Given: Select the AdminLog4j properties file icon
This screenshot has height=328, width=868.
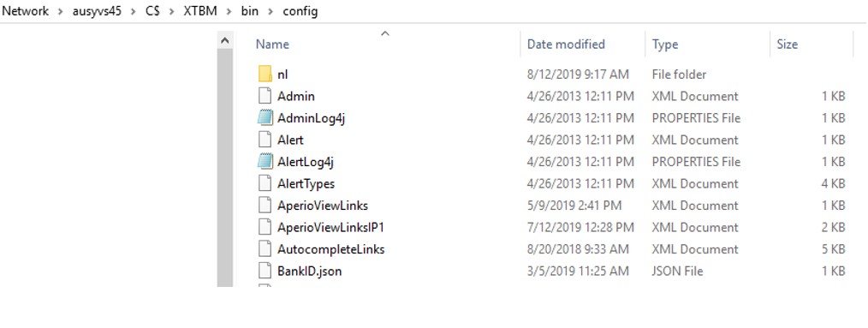Looking at the screenshot, I should [x=265, y=117].
